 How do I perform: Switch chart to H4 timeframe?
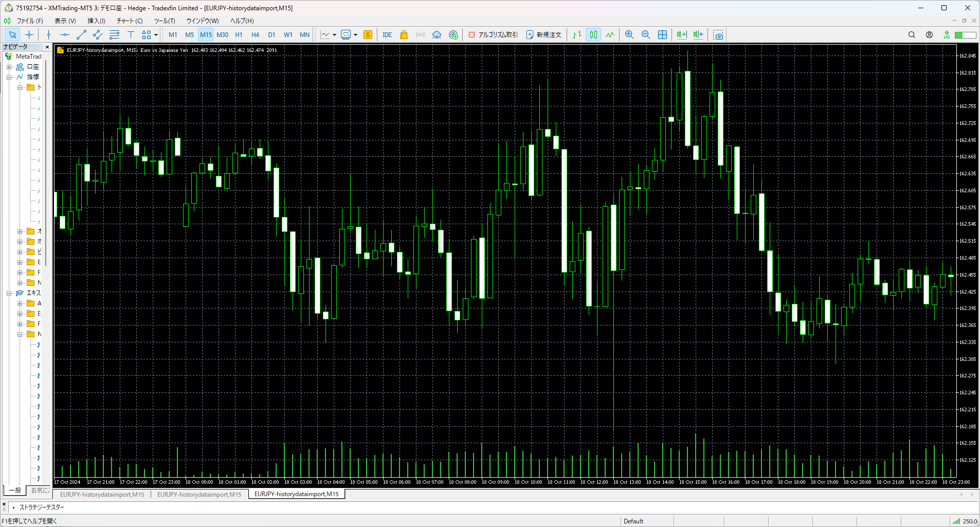[255, 34]
